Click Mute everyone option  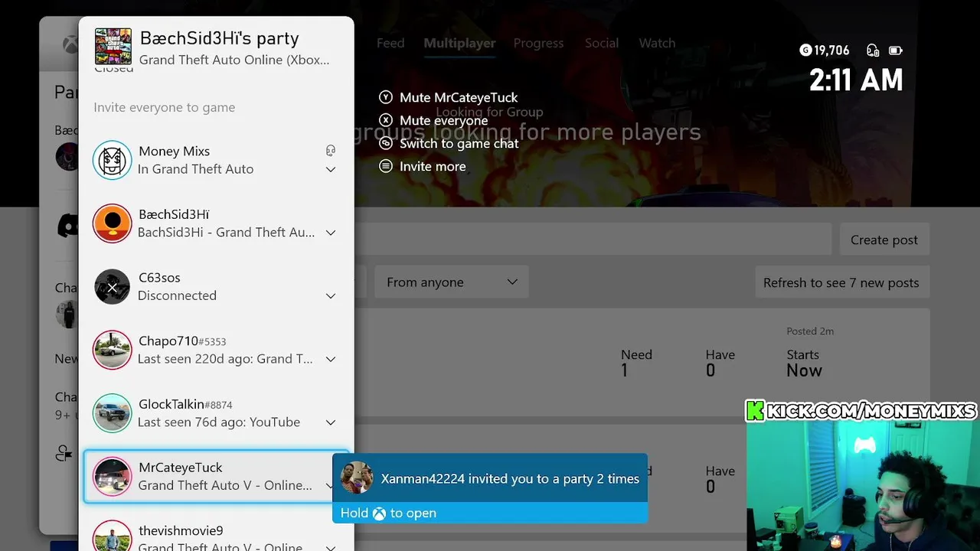pos(443,120)
